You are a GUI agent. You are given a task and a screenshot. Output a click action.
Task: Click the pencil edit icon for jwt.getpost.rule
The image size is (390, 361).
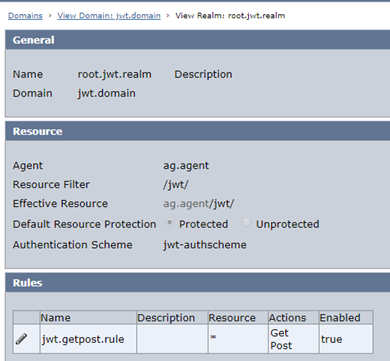[x=21, y=339]
